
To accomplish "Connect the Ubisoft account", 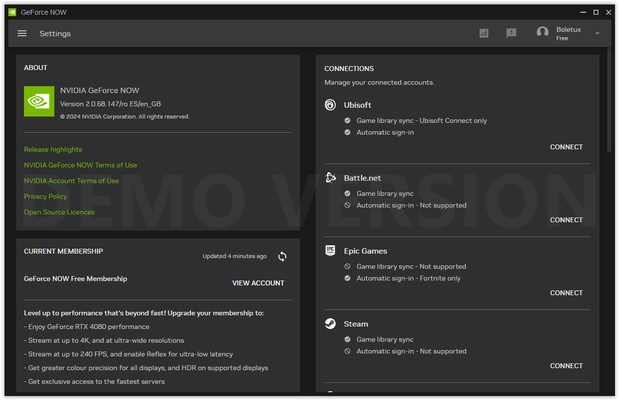I will click(x=566, y=147).
